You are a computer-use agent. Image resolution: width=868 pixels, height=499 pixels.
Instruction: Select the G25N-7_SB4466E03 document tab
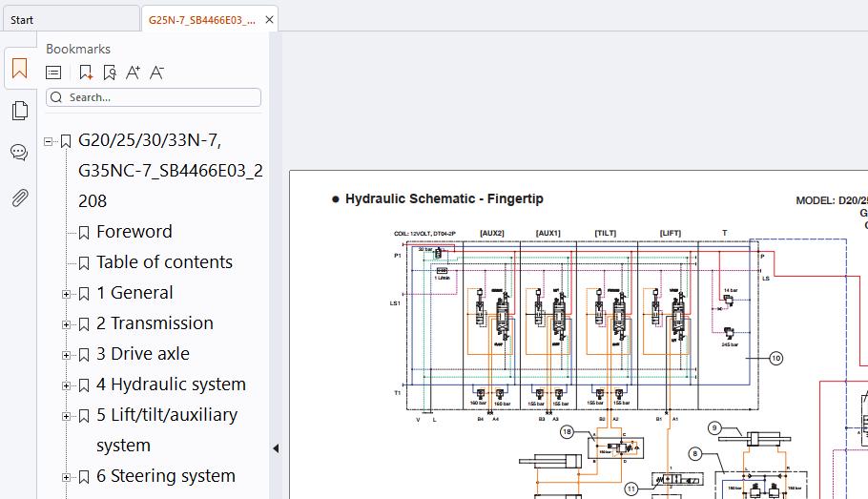pyautogui.click(x=202, y=20)
